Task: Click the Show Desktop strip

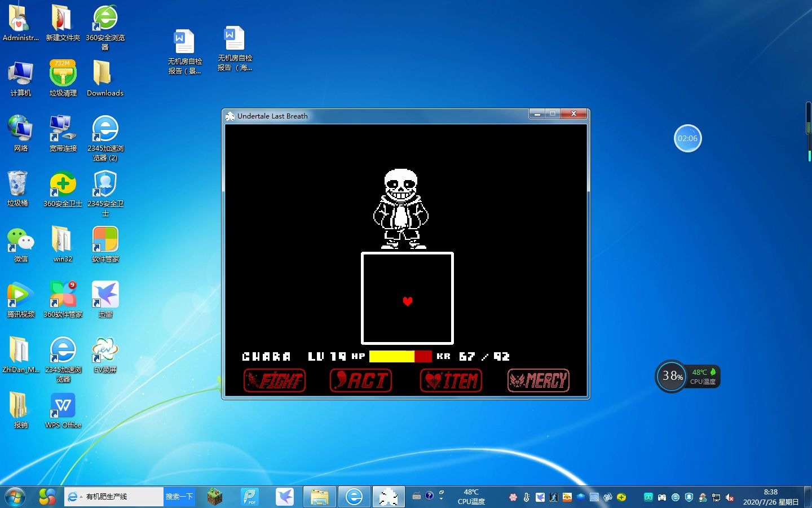Action: [x=807, y=497]
